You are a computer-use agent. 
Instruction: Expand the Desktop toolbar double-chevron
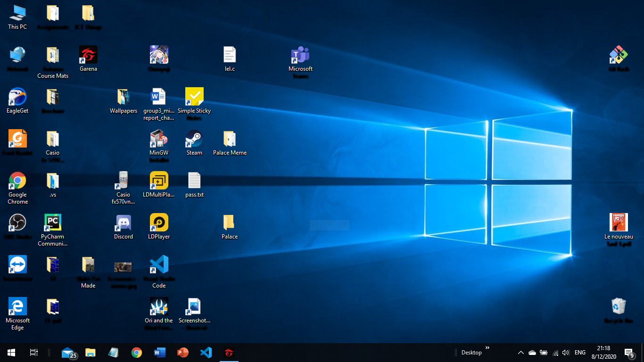click(x=487, y=348)
